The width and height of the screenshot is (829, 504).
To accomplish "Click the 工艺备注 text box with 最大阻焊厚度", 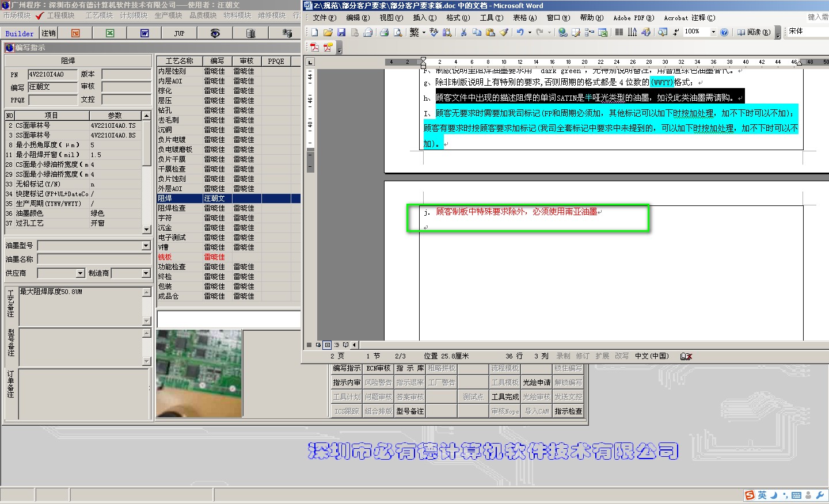I will (81, 306).
